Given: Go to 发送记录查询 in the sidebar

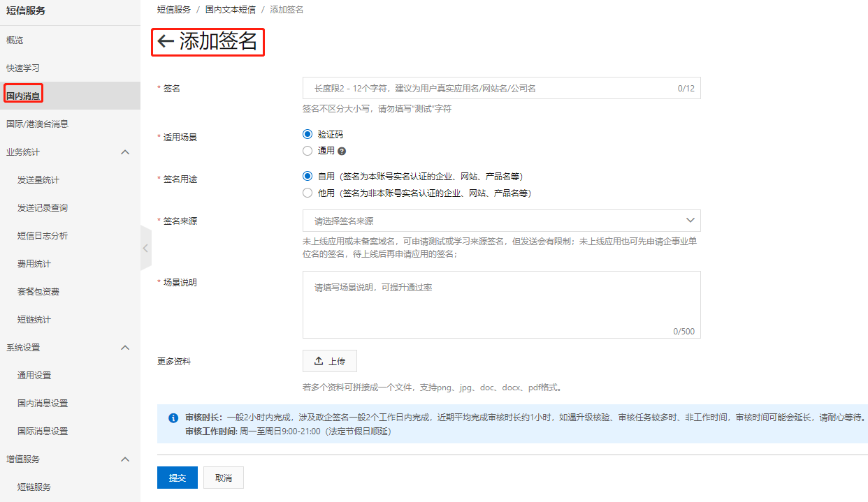Looking at the screenshot, I should [x=43, y=208].
